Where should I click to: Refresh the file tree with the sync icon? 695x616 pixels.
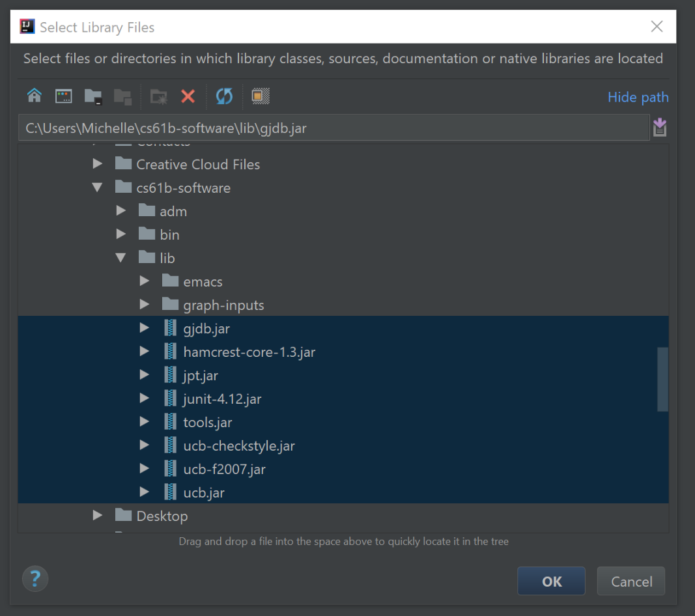224,96
